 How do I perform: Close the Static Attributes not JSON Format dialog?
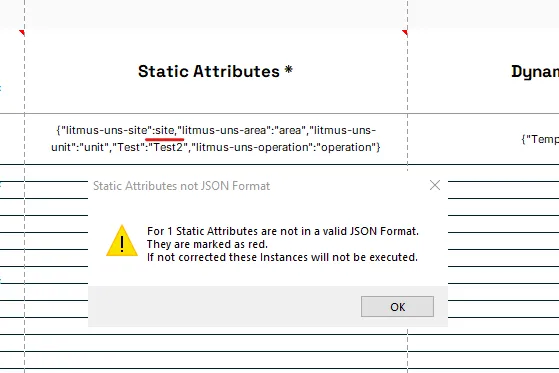click(x=435, y=185)
